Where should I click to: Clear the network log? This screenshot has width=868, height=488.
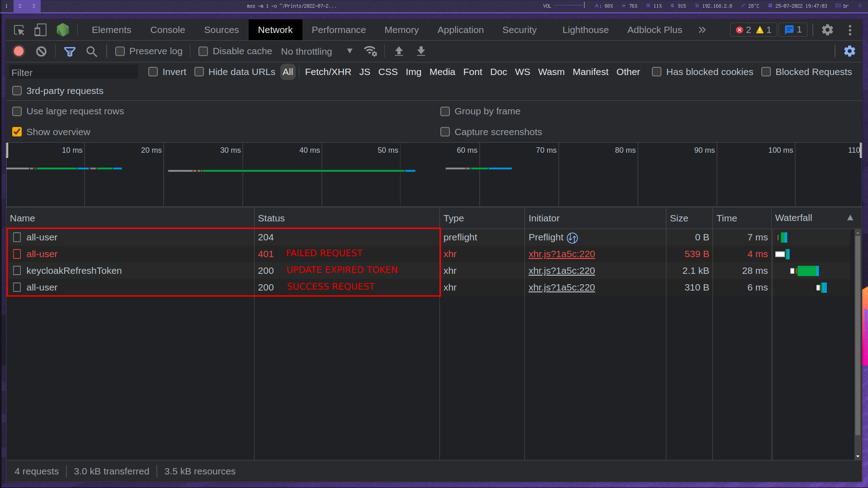point(41,52)
